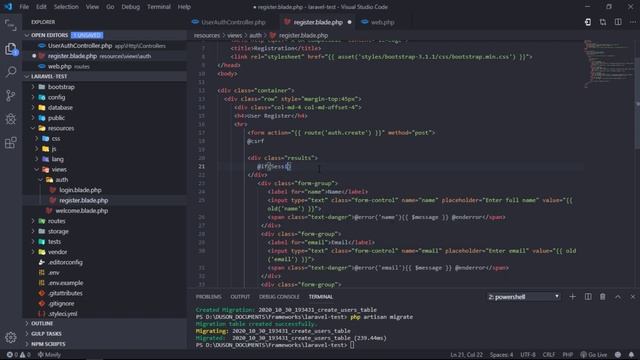Open the Explorer view in activity bar

pyautogui.click(x=11, y=49)
